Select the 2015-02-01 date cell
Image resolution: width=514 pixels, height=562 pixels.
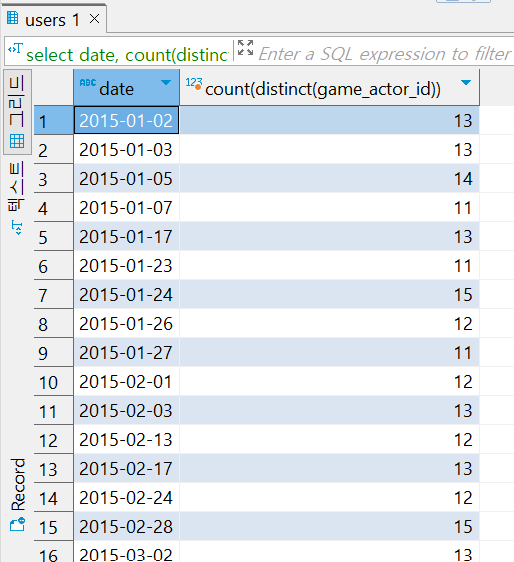click(127, 381)
